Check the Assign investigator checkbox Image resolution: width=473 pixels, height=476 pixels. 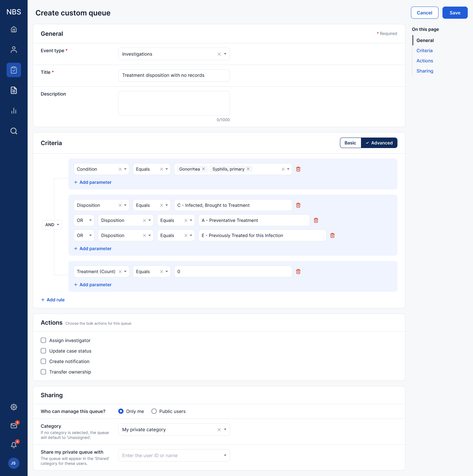click(43, 340)
